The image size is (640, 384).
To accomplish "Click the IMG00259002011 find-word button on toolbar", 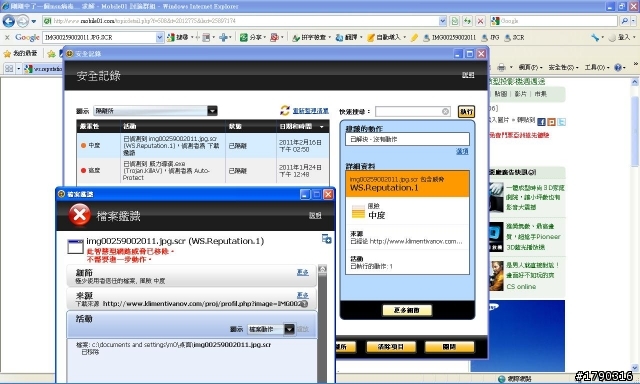I will pyautogui.click(x=449, y=38).
